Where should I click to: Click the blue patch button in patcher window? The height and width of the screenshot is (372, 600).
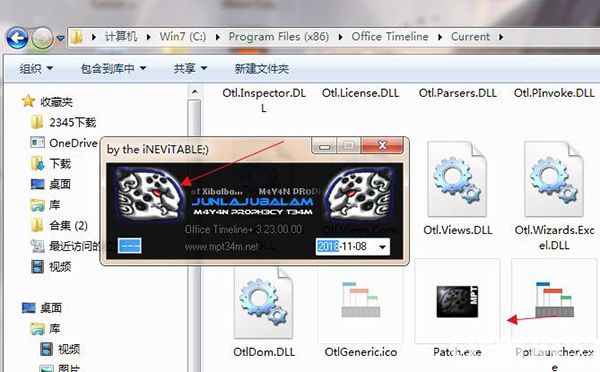coord(129,246)
